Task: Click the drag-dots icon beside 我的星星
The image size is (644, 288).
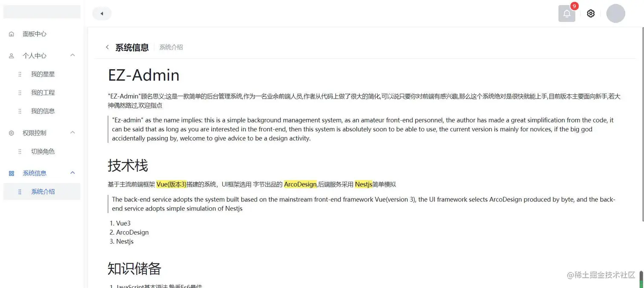Action: pyautogui.click(x=20, y=74)
